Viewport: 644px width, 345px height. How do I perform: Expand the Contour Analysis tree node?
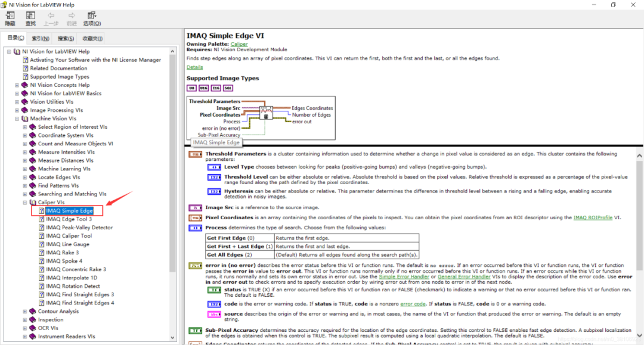tap(24, 311)
